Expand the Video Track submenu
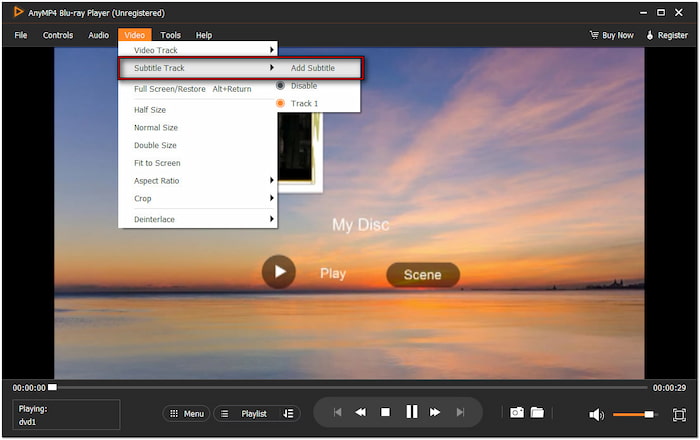The height and width of the screenshot is (440, 700). tap(198, 50)
